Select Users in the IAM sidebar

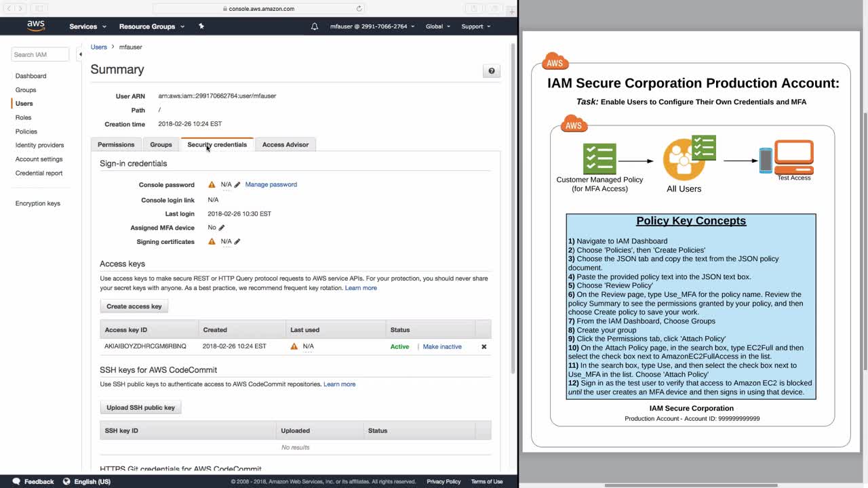tap(24, 104)
